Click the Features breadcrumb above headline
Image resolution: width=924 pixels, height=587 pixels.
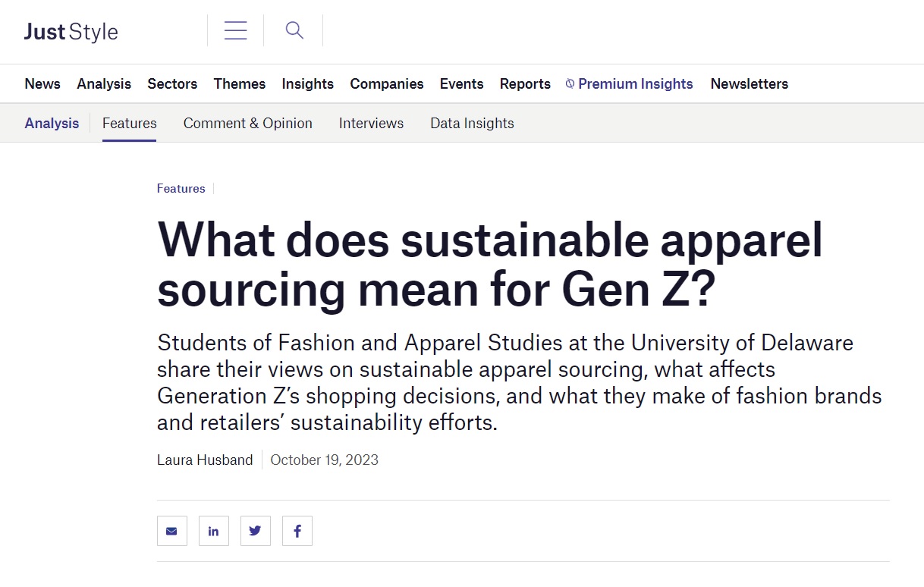(x=181, y=189)
